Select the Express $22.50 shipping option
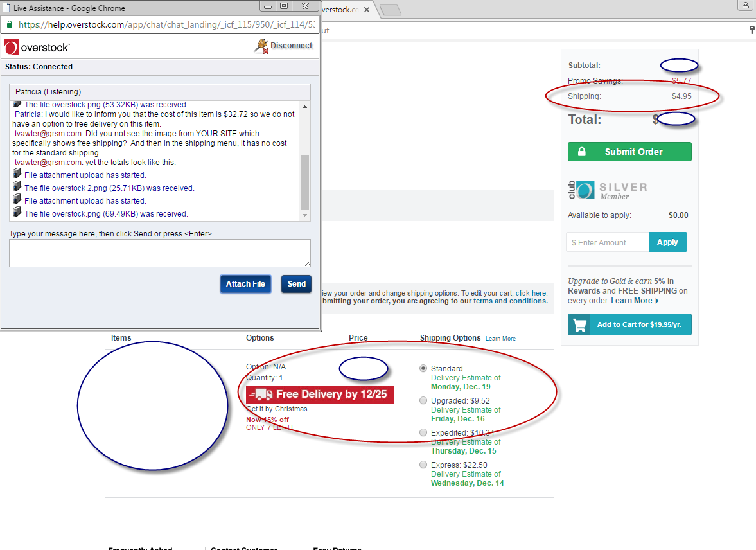The image size is (756, 550). 423,465
